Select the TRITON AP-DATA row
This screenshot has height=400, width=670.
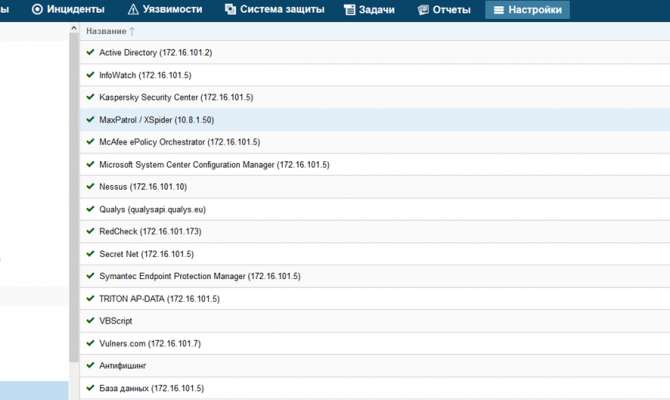[x=375, y=299]
